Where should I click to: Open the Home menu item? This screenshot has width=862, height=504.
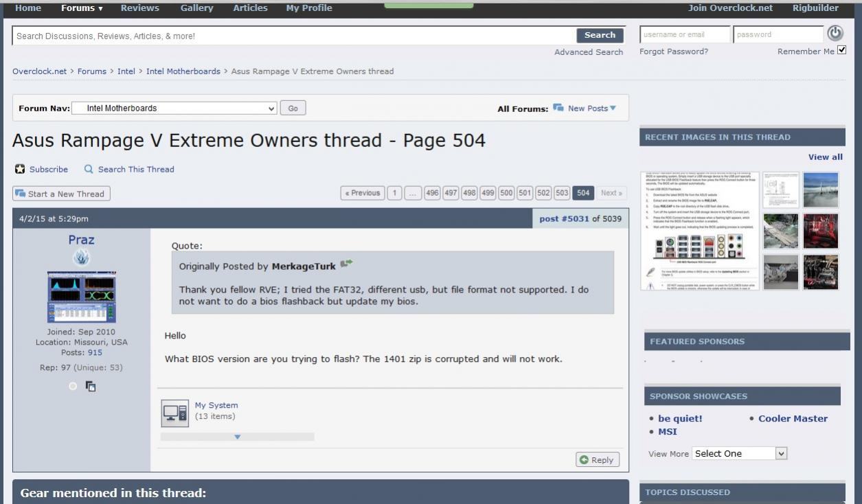tap(27, 8)
